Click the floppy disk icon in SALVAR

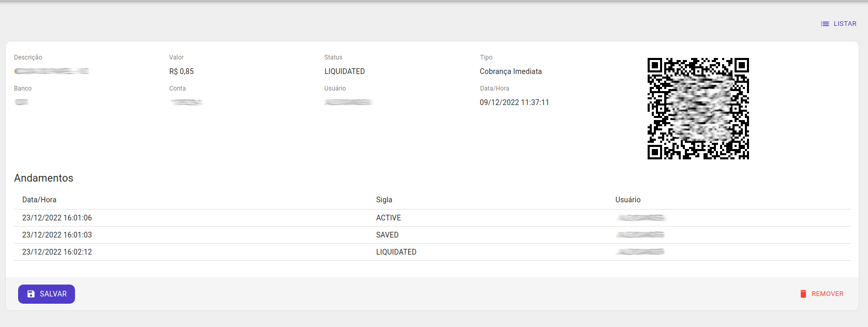[31, 294]
